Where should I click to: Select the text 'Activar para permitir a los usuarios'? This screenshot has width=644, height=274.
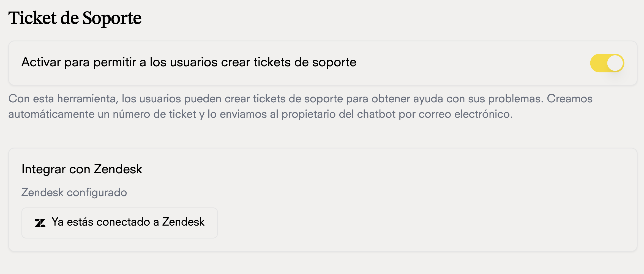pyautogui.click(x=189, y=62)
